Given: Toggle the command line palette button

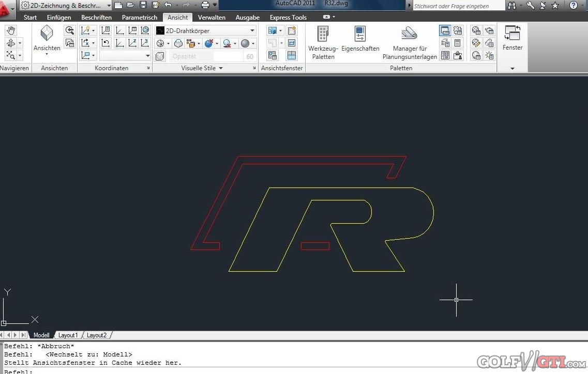Looking at the screenshot, I should tap(444, 31).
